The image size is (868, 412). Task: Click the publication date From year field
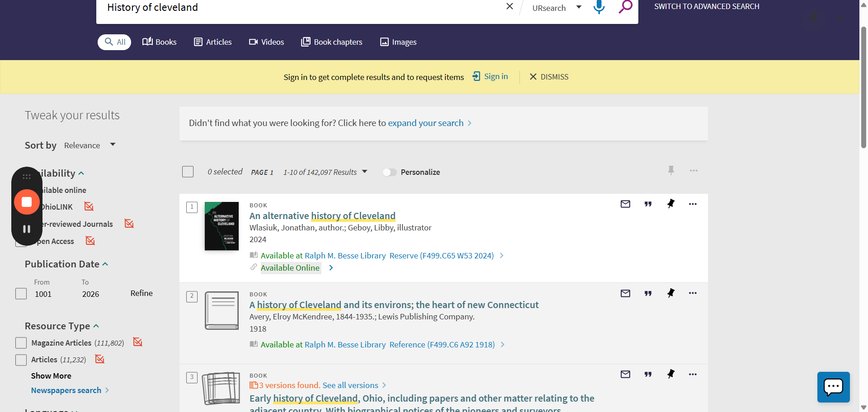click(43, 294)
